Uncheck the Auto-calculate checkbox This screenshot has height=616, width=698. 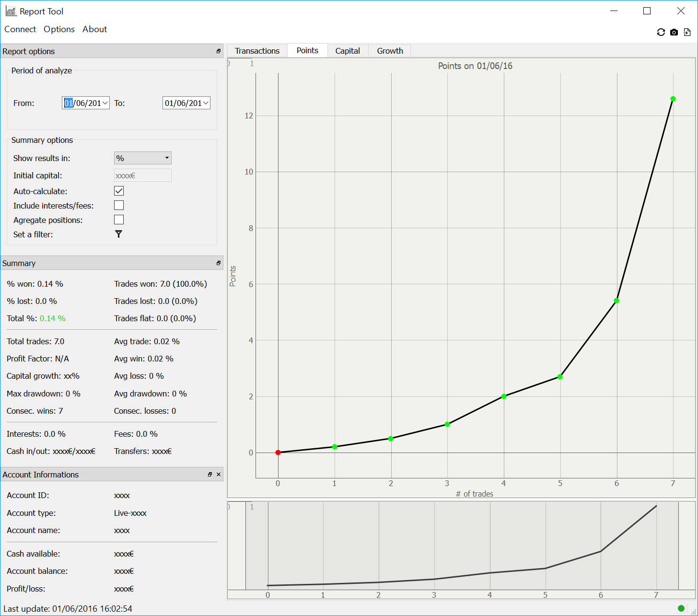tap(119, 191)
